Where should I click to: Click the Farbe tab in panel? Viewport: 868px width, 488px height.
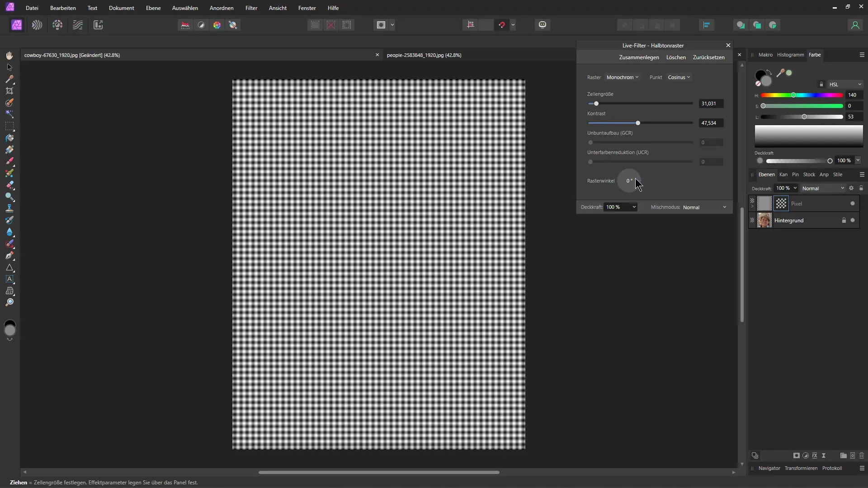pyautogui.click(x=815, y=55)
